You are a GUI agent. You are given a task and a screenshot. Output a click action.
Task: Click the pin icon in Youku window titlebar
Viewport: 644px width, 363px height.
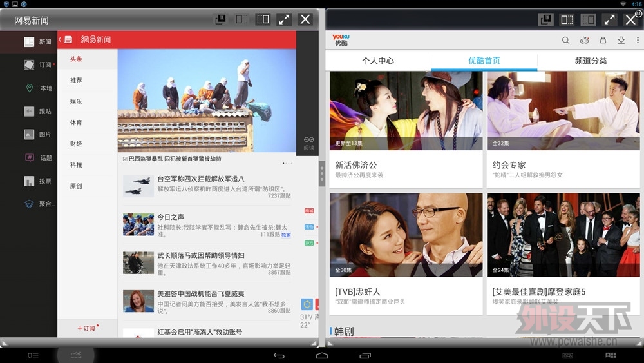pos(546,20)
